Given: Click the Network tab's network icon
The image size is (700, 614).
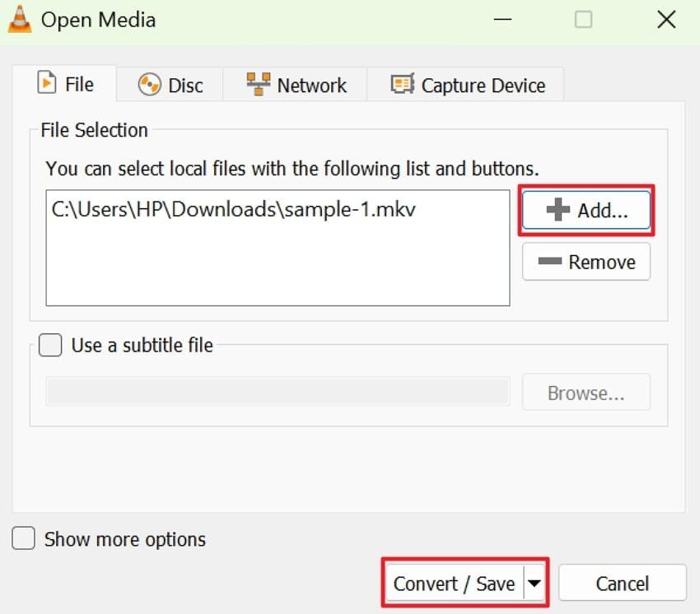Looking at the screenshot, I should pyautogui.click(x=258, y=83).
